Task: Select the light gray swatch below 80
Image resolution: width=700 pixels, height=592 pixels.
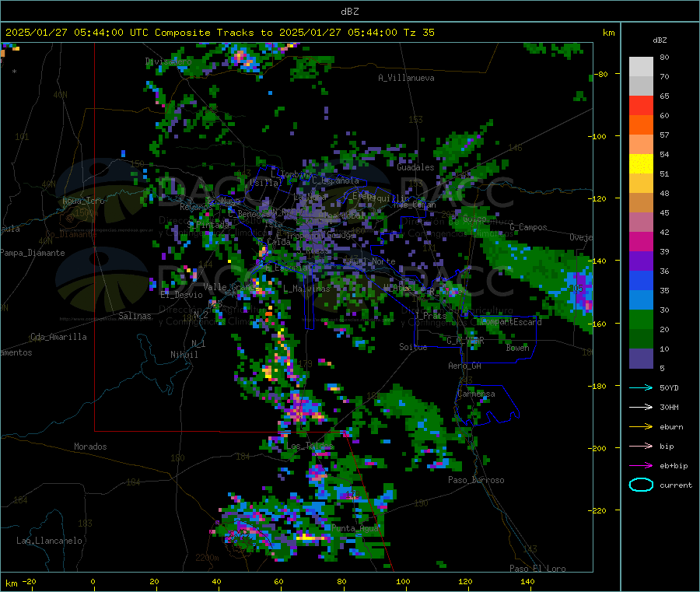Action: (x=641, y=67)
